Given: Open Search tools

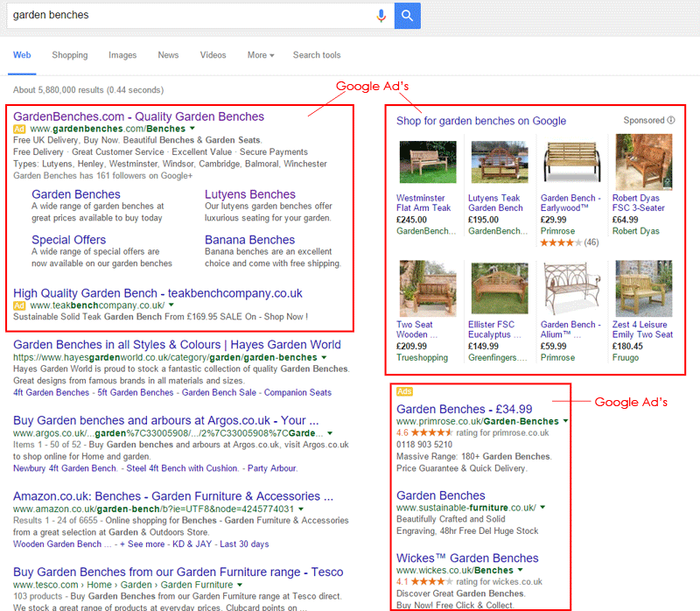Looking at the screenshot, I should tap(317, 55).
